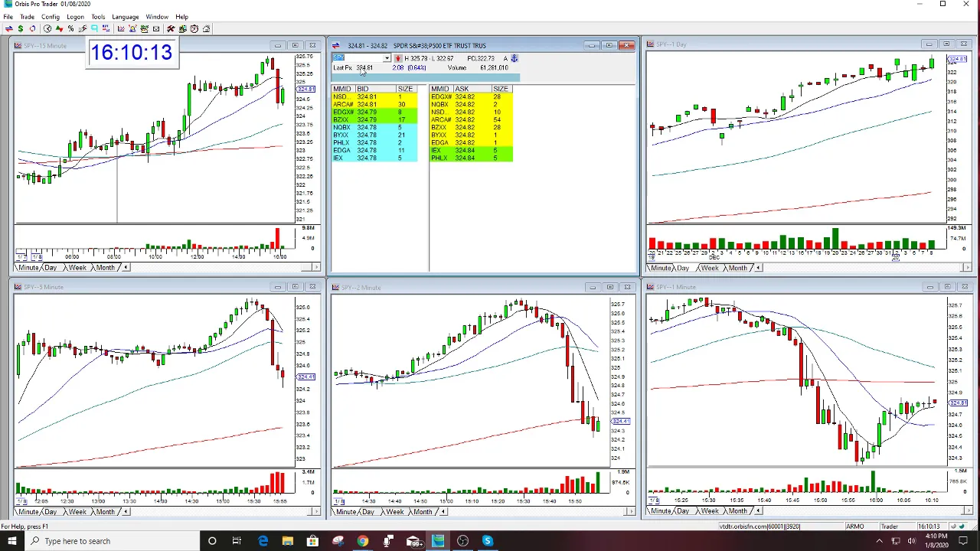
Task: Click right scroll arrow in 15 Minute chart
Action: (315, 268)
